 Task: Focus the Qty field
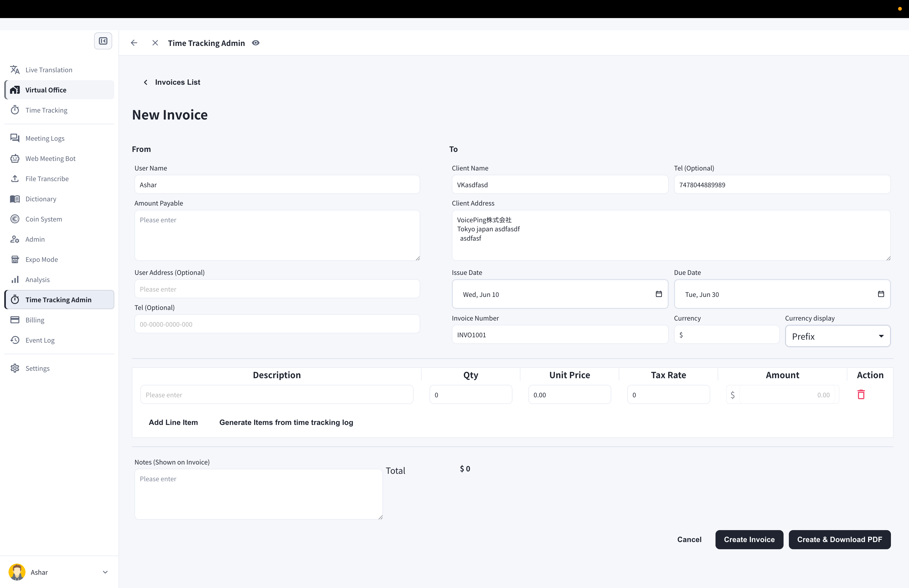pos(470,395)
